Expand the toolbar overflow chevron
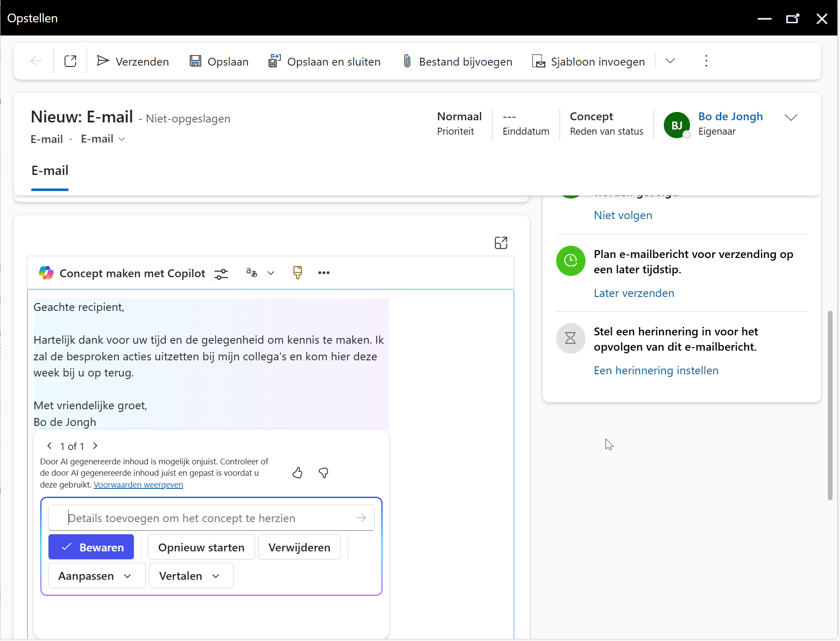The width and height of the screenshot is (840, 641). (x=670, y=61)
